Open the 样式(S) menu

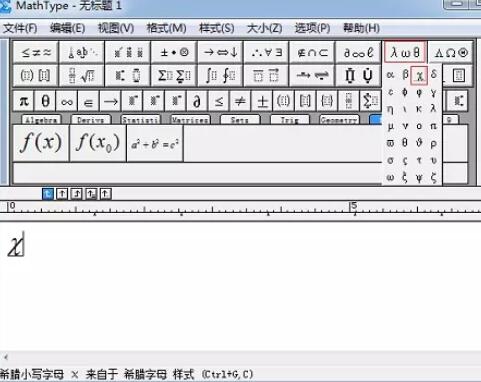pyautogui.click(x=216, y=28)
